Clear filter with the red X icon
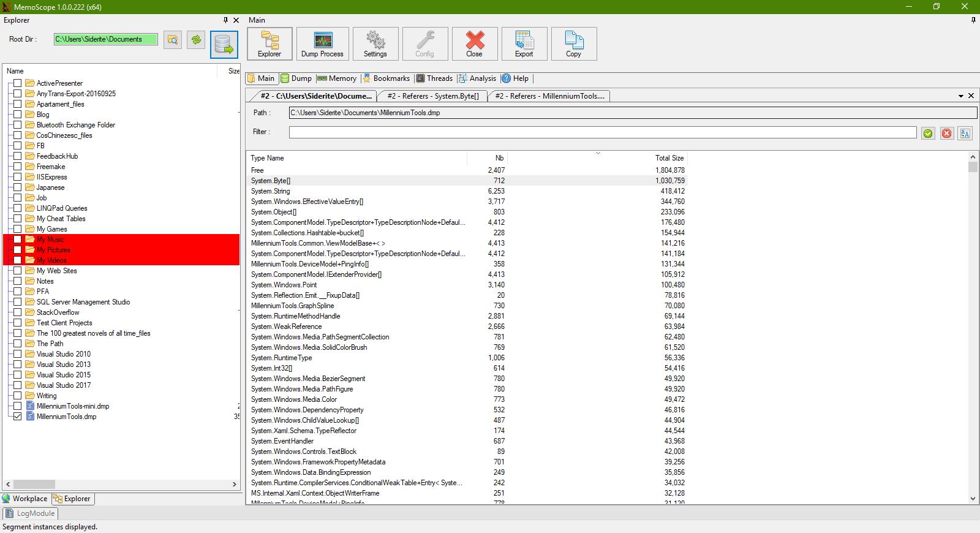This screenshot has height=533, width=980. click(947, 133)
